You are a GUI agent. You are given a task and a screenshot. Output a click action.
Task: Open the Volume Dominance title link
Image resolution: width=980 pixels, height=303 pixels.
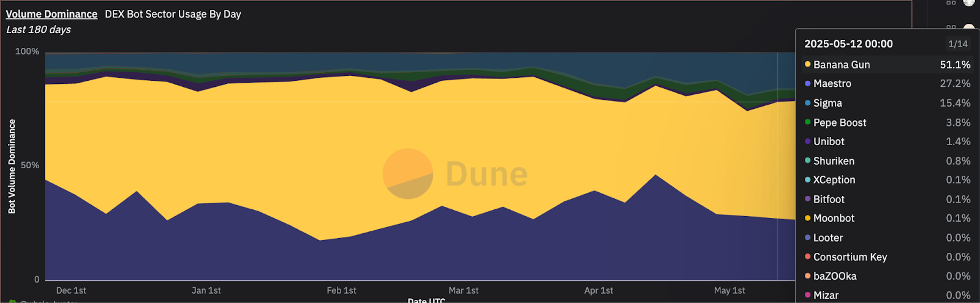click(x=51, y=14)
